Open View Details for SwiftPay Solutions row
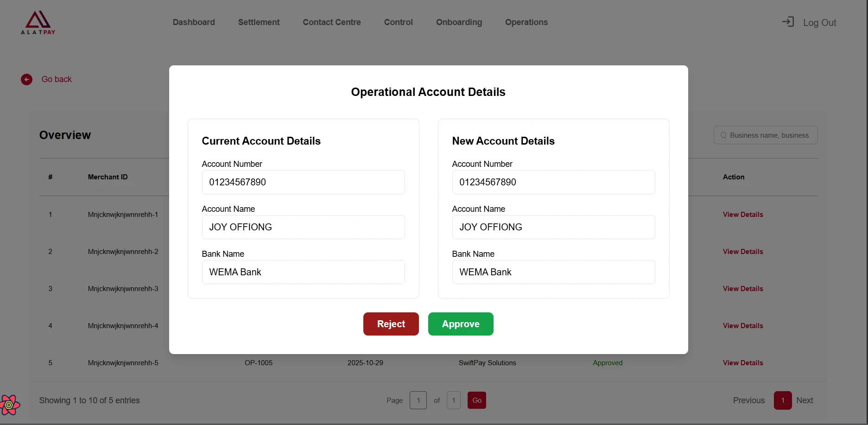The height and width of the screenshot is (425, 868). click(742, 363)
